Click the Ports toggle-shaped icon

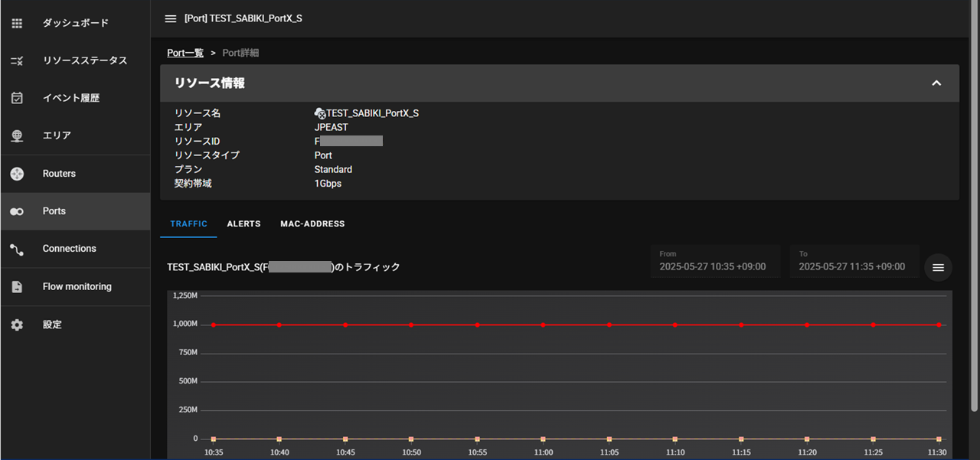pos(17,211)
